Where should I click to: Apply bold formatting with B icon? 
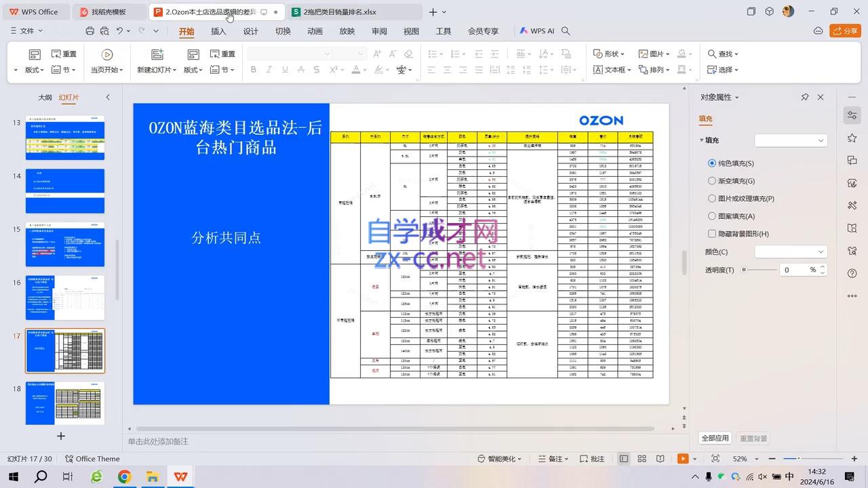tap(253, 70)
